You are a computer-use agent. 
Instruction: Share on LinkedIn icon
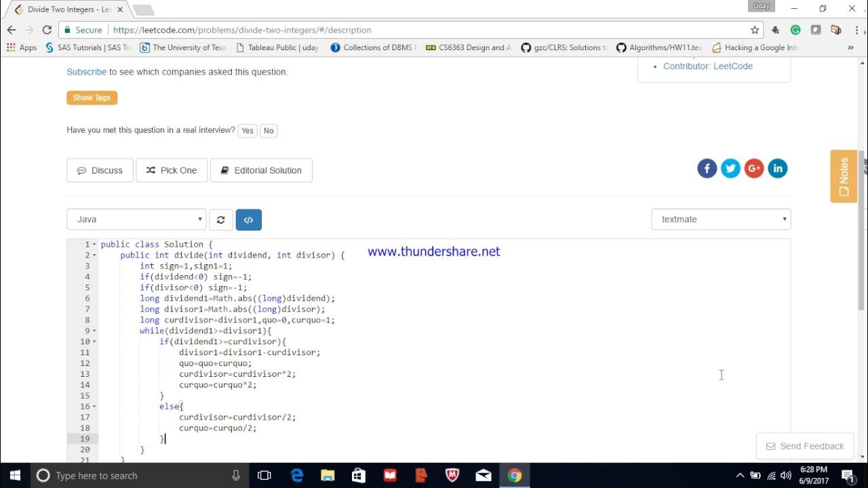point(778,168)
